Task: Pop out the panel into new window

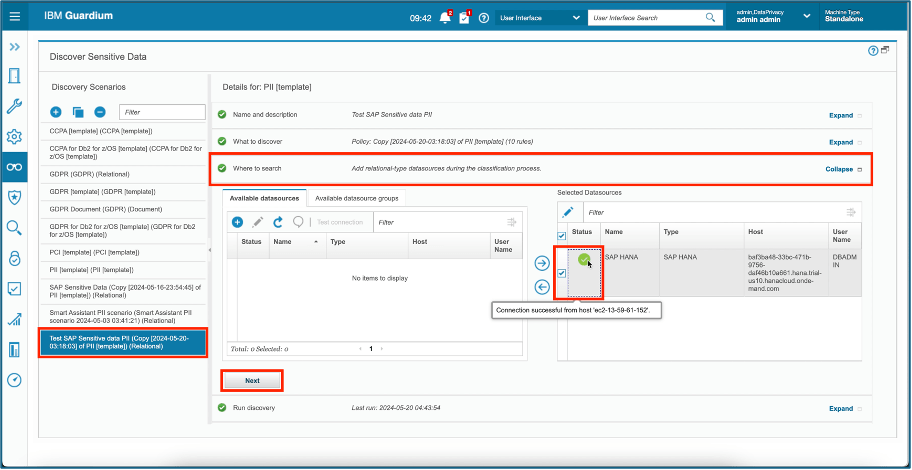Action: [x=885, y=50]
